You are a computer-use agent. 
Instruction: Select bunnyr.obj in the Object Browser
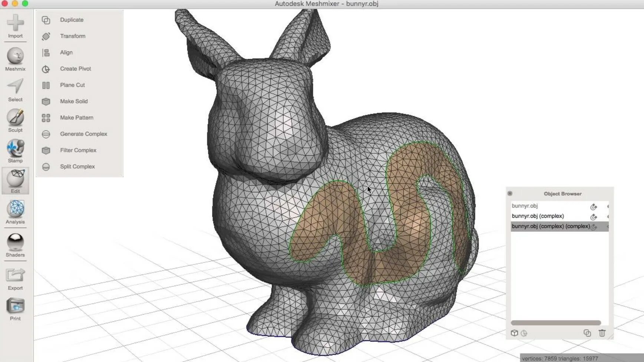pyautogui.click(x=559, y=206)
